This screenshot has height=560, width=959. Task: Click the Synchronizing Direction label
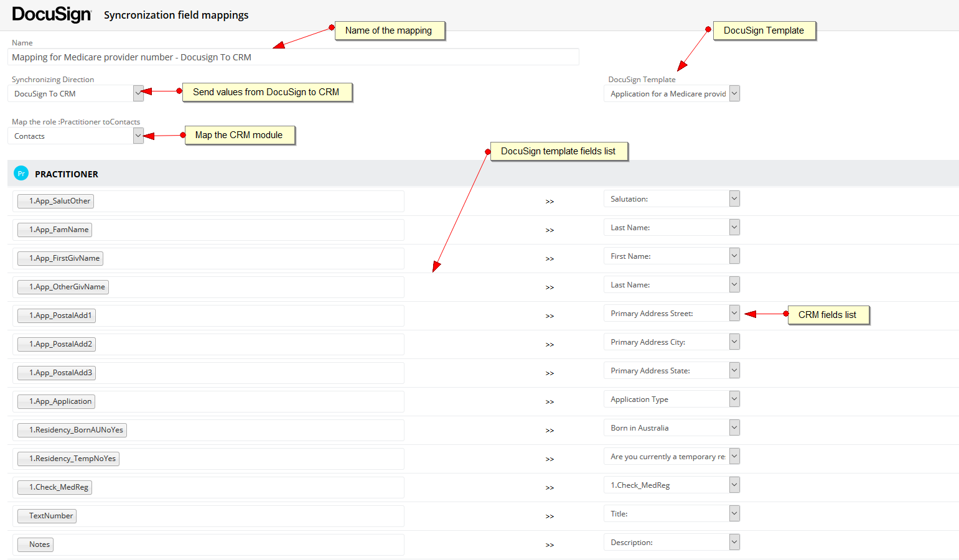[53, 80]
